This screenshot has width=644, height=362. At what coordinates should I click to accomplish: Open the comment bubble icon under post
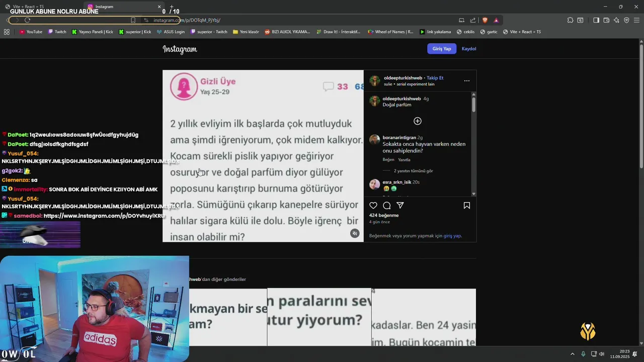click(x=387, y=205)
